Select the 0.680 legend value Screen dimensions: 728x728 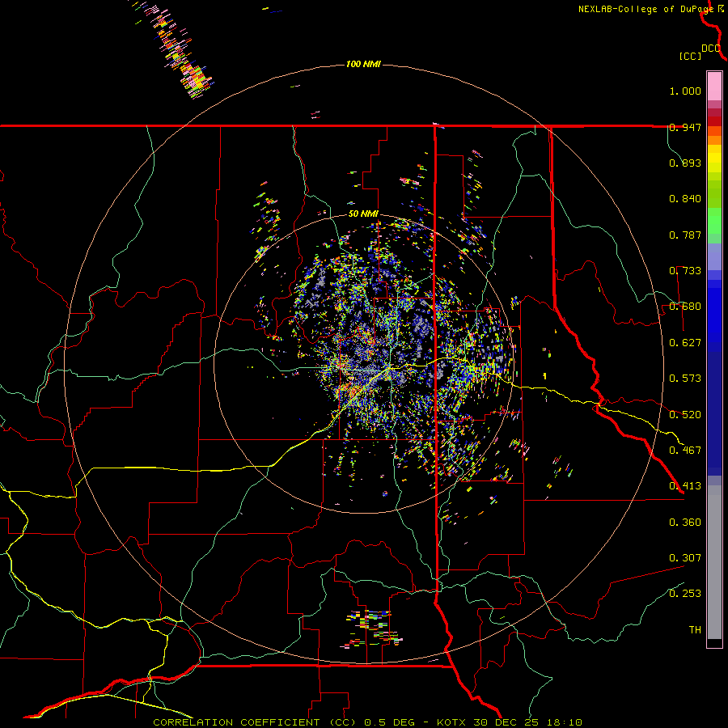[x=685, y=307]
